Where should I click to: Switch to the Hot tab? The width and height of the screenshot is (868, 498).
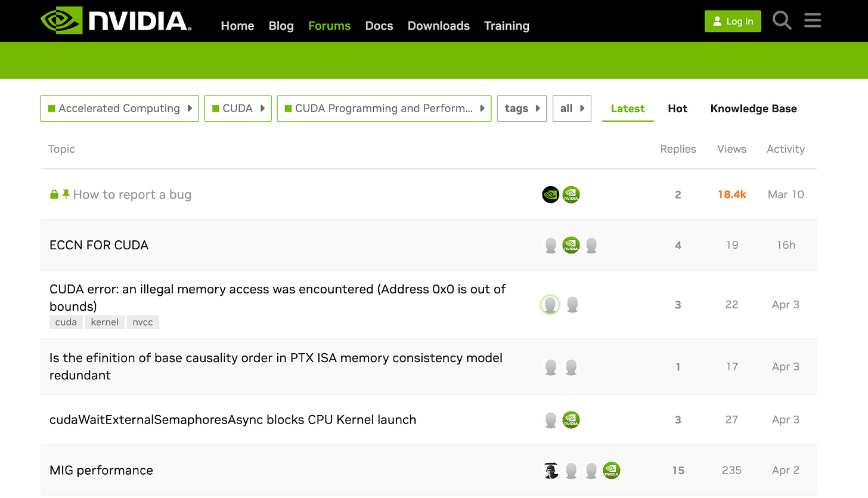(678, 109)
